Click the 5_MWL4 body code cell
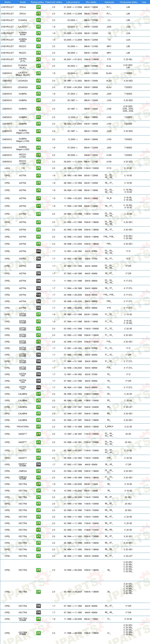The image size is (150, 644). (x=109, y=427)
